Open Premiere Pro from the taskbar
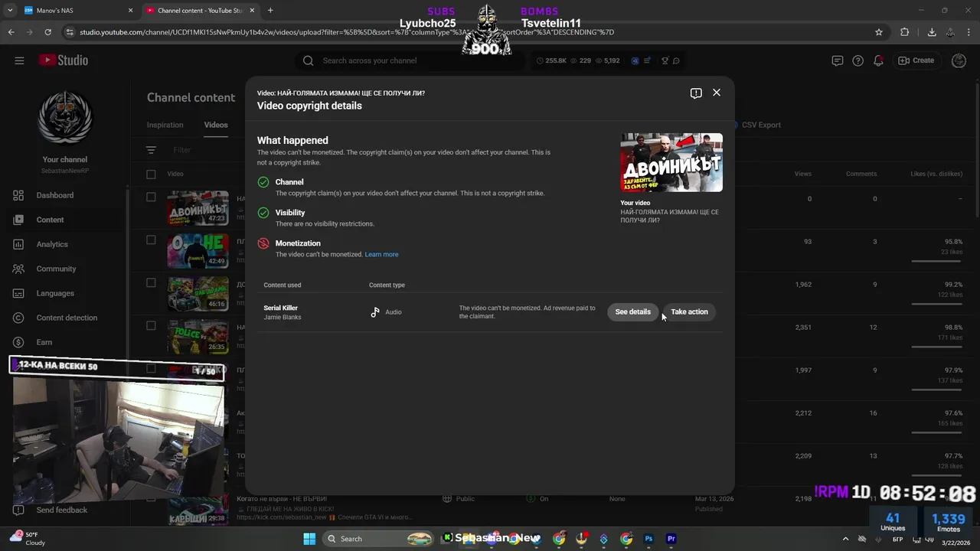 click(671, 539)
